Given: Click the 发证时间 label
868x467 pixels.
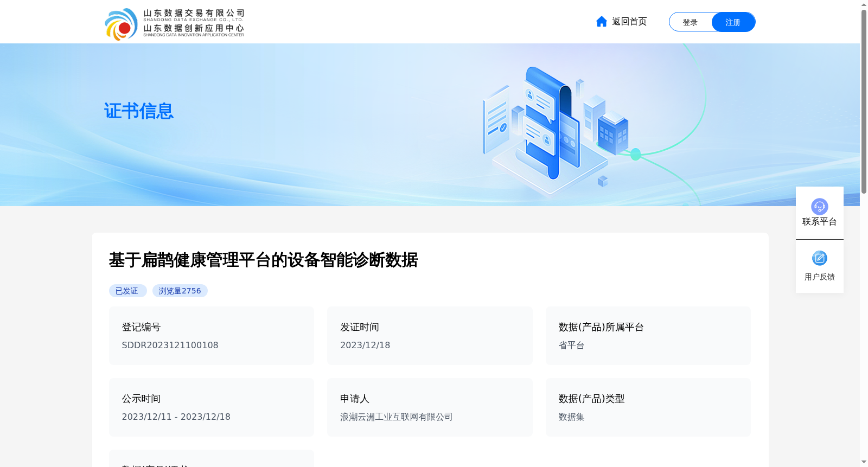Looking at the screenshot, I should pyautogui.click(x=360, y=327).
